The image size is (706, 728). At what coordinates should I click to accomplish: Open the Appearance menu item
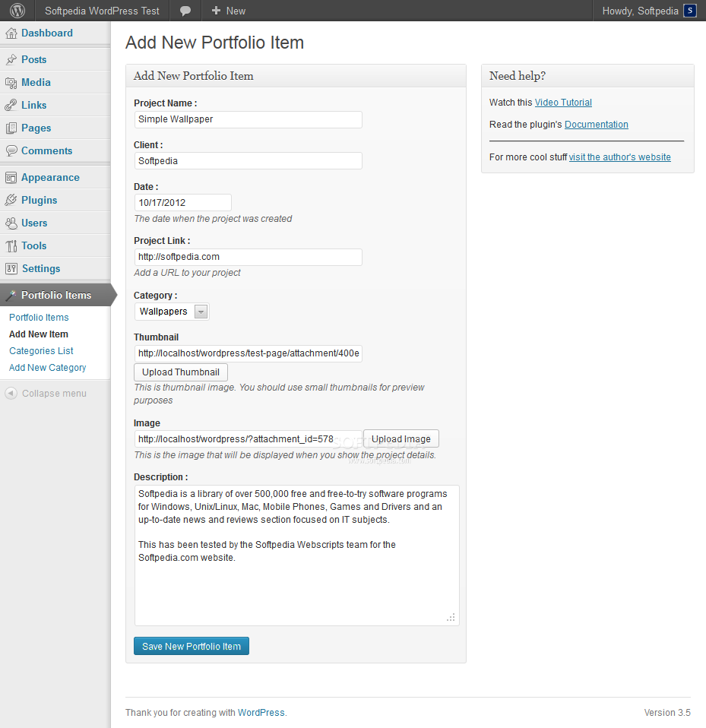(x=50, y=177)
